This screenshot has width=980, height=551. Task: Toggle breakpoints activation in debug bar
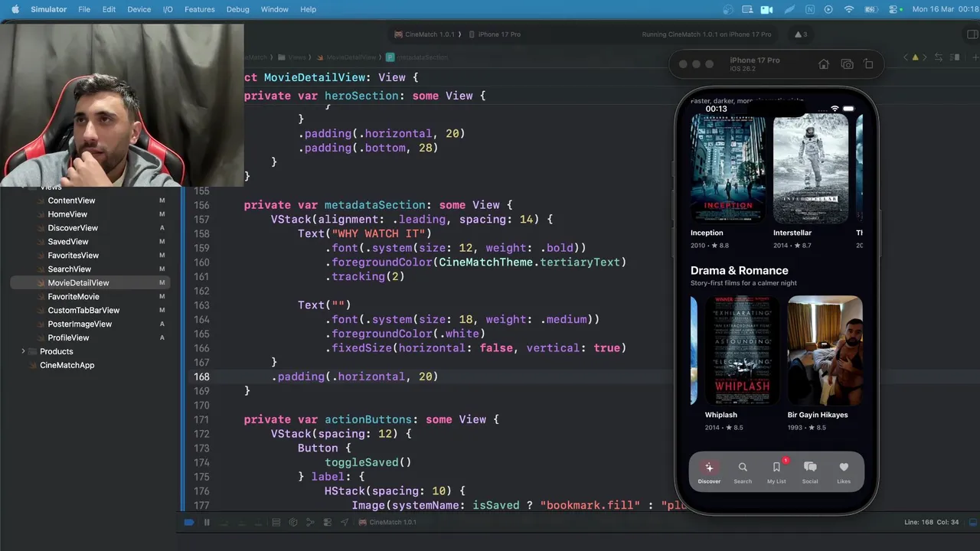(189, 523)
